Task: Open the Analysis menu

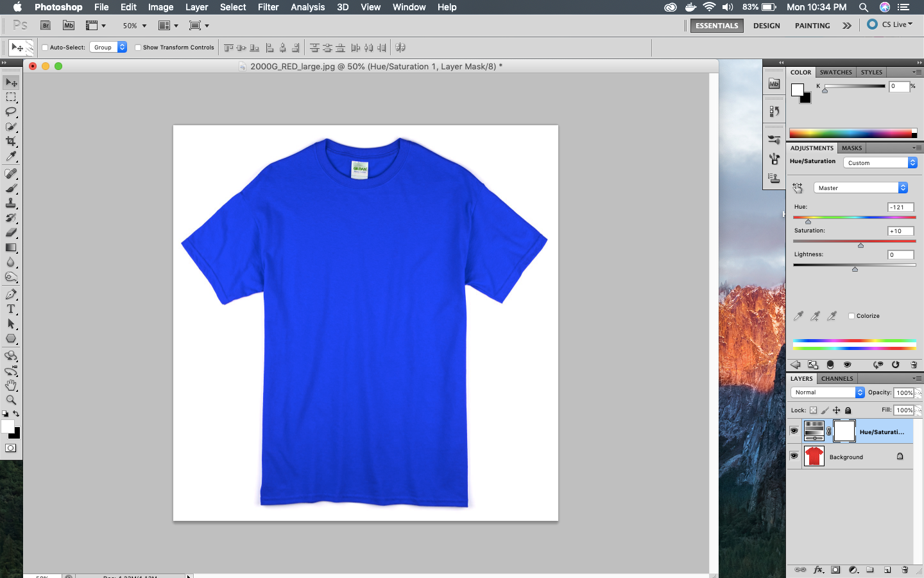Action: 308,7
